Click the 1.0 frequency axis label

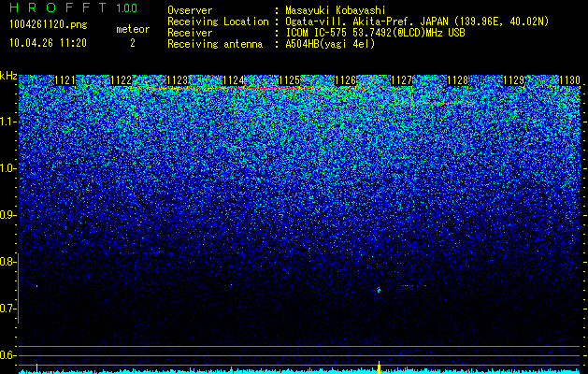[7, 168]
